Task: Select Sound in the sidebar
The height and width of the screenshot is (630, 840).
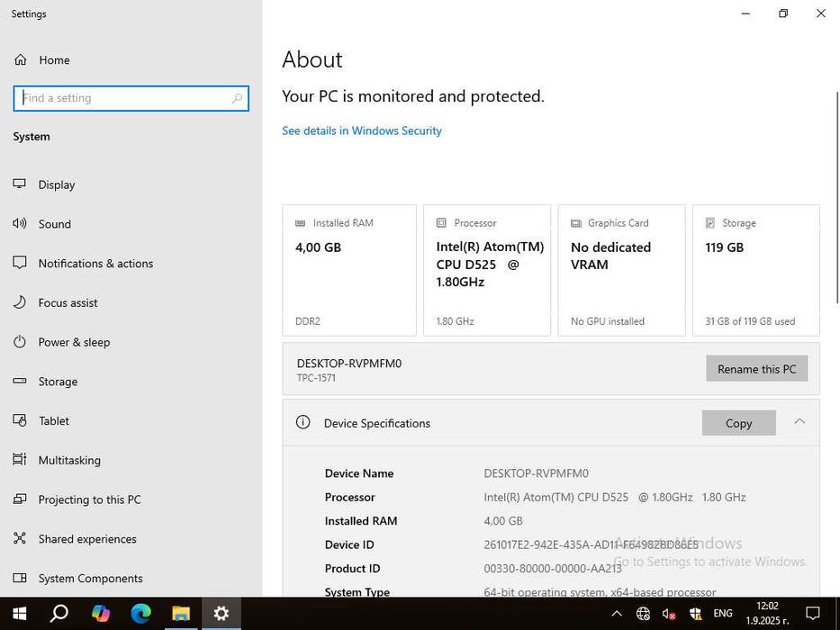Action: click(55, 224)
